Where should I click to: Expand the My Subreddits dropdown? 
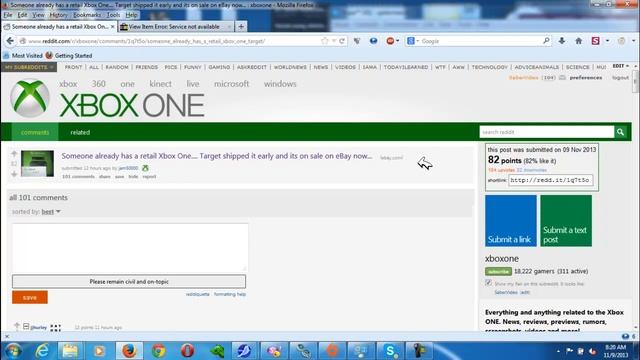coord(29,67)
